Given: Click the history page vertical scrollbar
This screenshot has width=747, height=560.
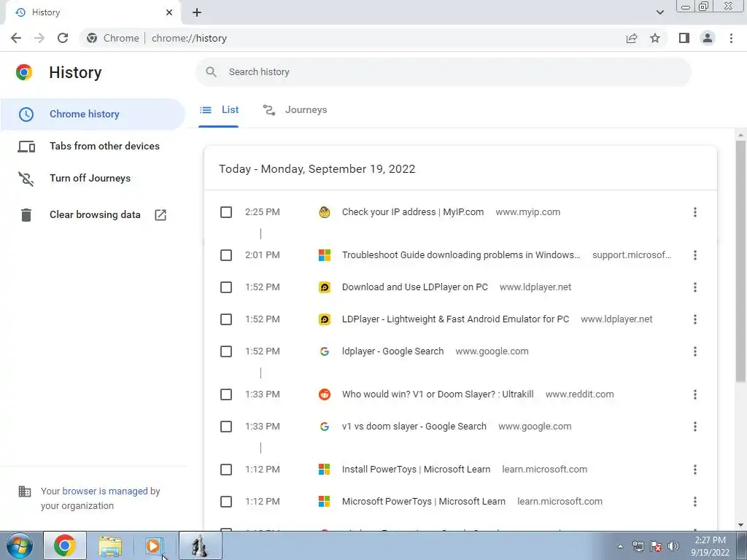Looking at the screenshot, I should point(740,260).
